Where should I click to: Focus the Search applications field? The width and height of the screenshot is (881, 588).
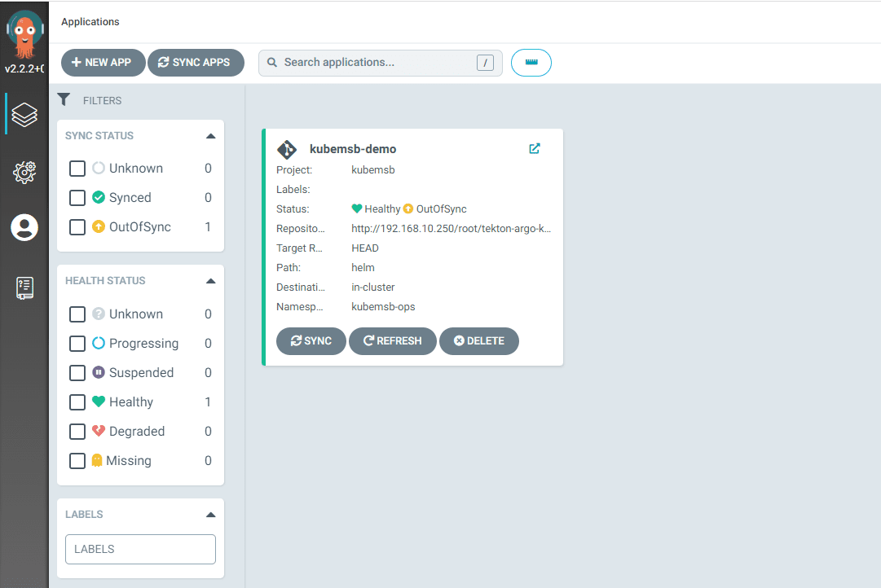pos(380,63)
